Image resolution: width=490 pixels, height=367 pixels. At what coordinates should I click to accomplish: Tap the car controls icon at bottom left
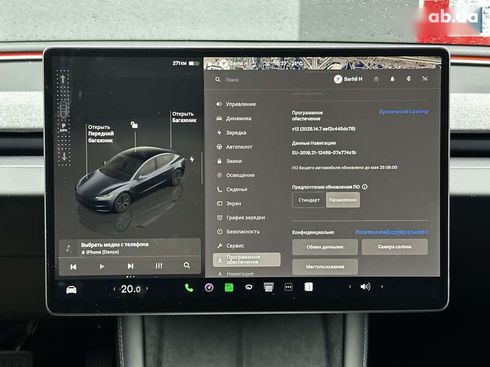click(71, 289)
